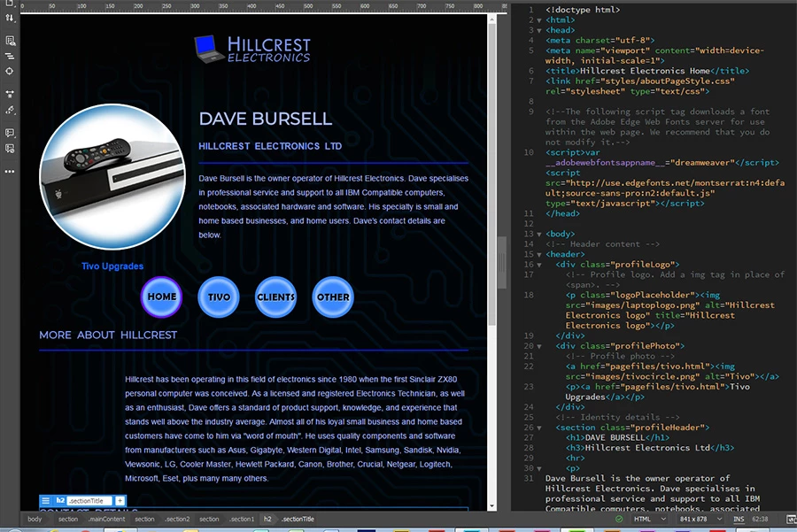The image size is (797, 532).
Task: Click the design view scroll down arrow
Action: (491, 506)
